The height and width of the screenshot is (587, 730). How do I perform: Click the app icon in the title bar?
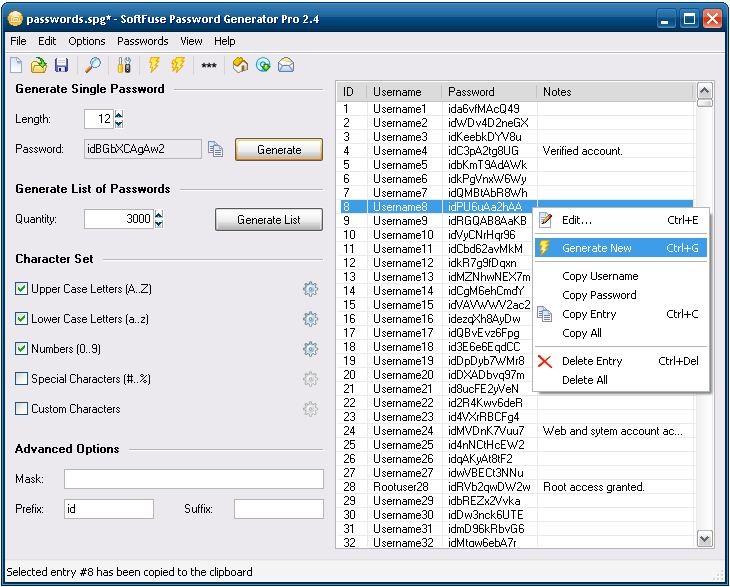[x=15, y=19]
